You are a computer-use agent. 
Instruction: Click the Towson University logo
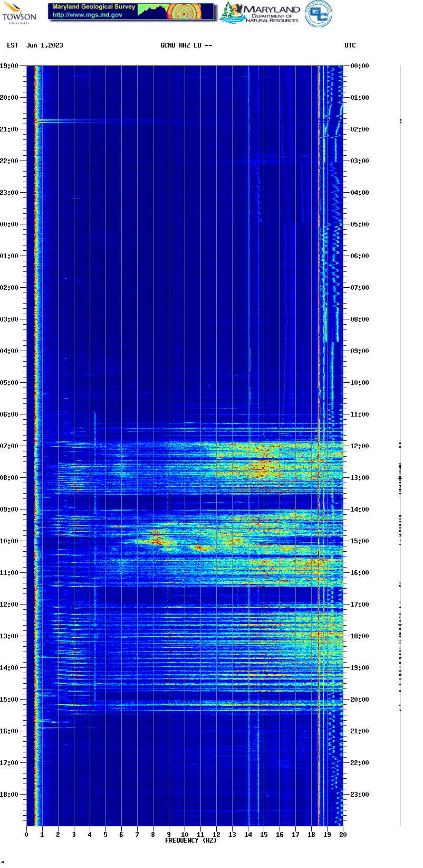click(x=19, y=13)
